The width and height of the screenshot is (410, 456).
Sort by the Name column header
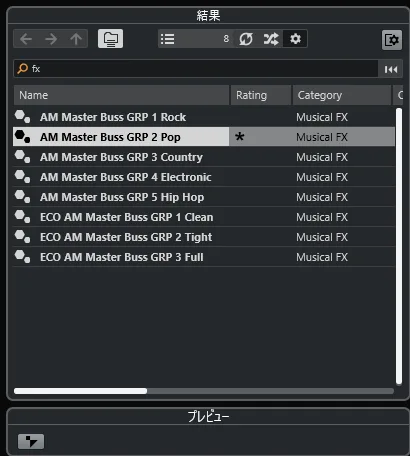pyautogui.click(x=121, y=95)
